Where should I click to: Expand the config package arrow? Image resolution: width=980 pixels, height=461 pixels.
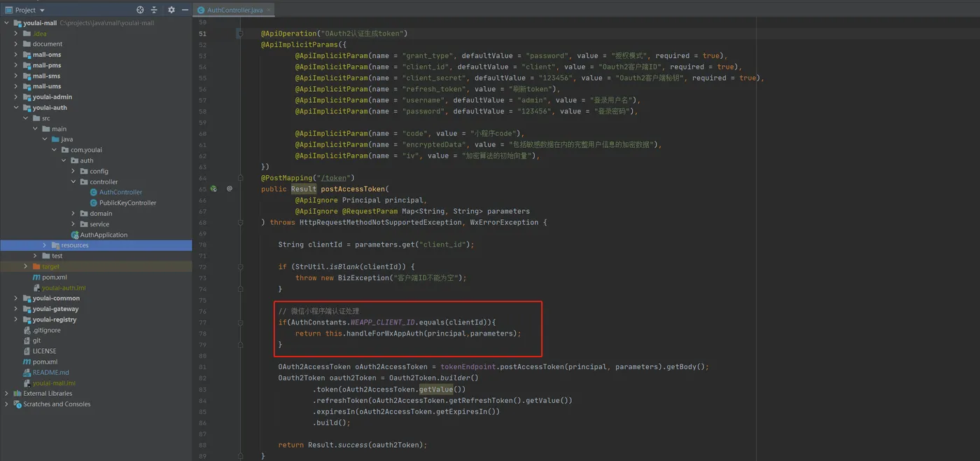73,171
